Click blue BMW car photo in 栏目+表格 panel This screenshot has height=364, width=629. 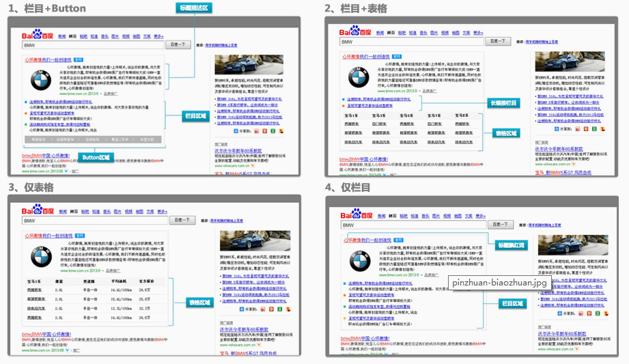click(570, 61)
